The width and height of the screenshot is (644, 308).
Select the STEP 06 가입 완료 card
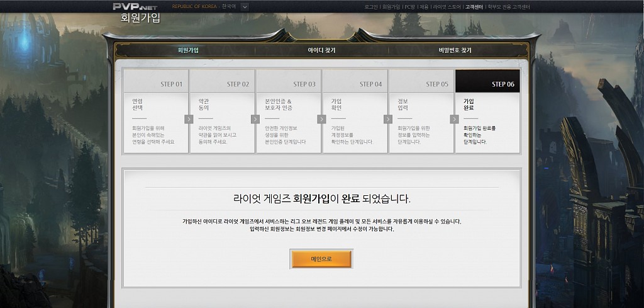click(487, 111)
